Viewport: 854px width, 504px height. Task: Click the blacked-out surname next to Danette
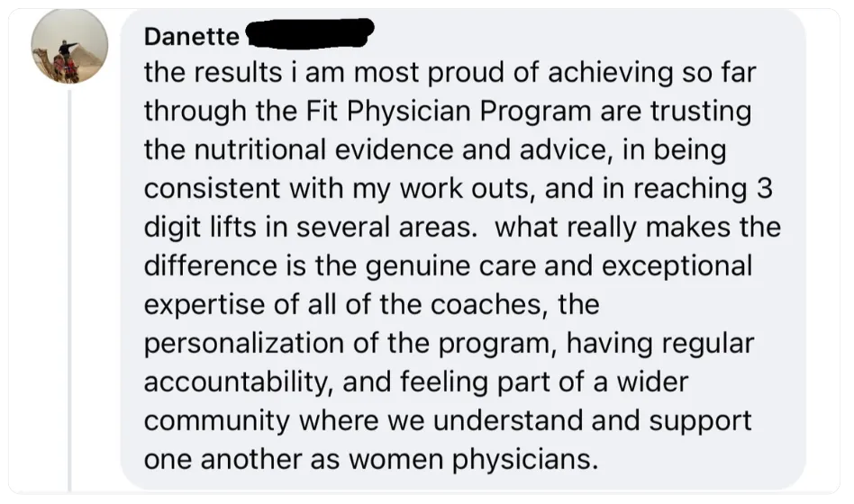pyautogui.click(x=309, y=33)
